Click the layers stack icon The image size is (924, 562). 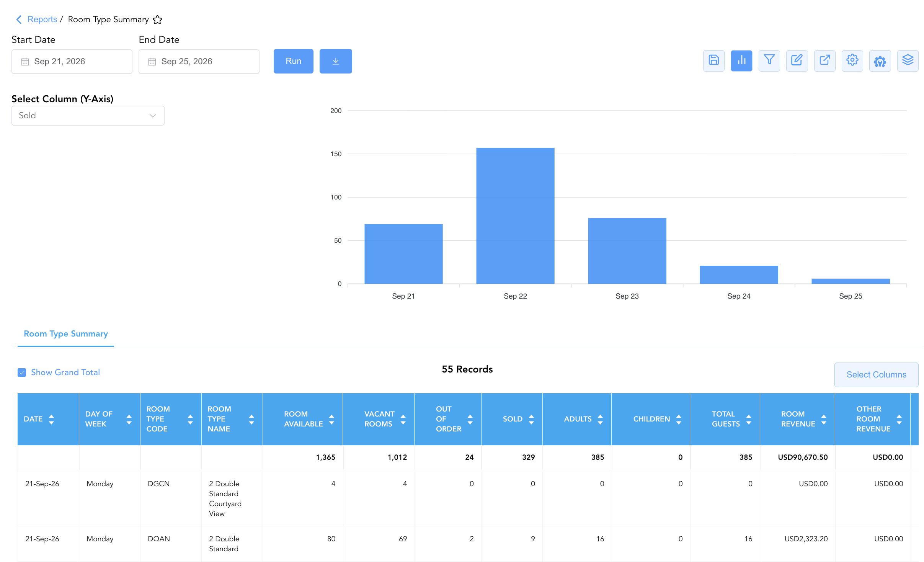(908, 61)
